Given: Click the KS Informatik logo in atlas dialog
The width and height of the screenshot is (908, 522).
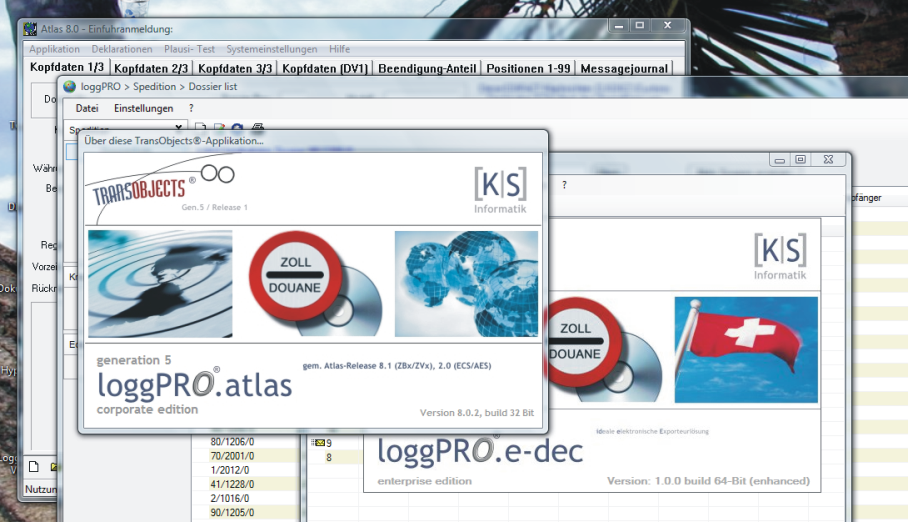Looking at the screenshot, I should 500,190.
